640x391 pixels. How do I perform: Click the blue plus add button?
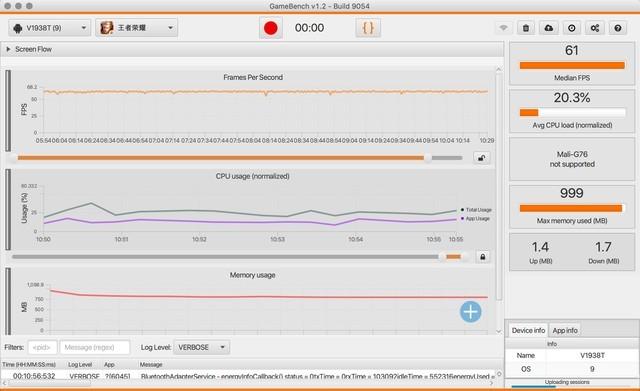pyautogui.click(x=471, y=312)
